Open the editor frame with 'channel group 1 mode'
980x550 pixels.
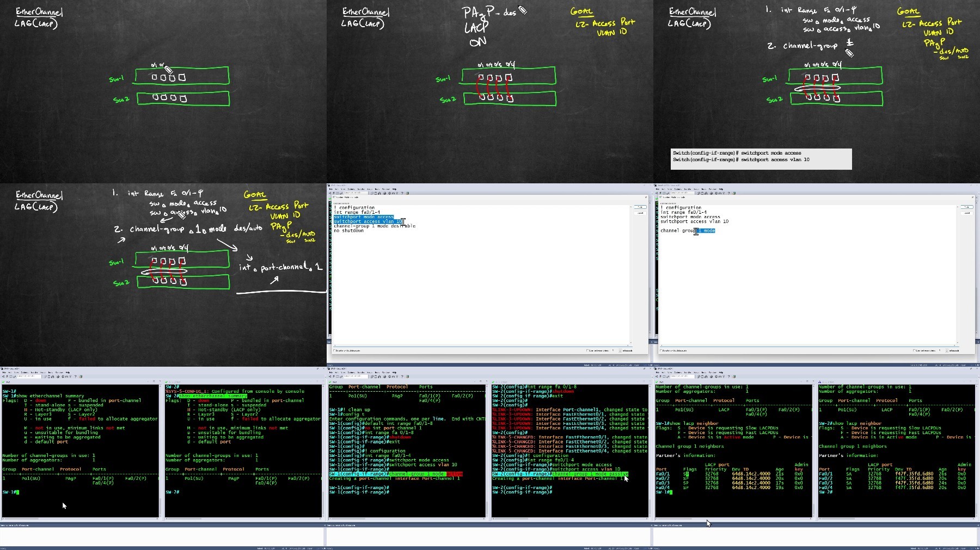(817, 275)
